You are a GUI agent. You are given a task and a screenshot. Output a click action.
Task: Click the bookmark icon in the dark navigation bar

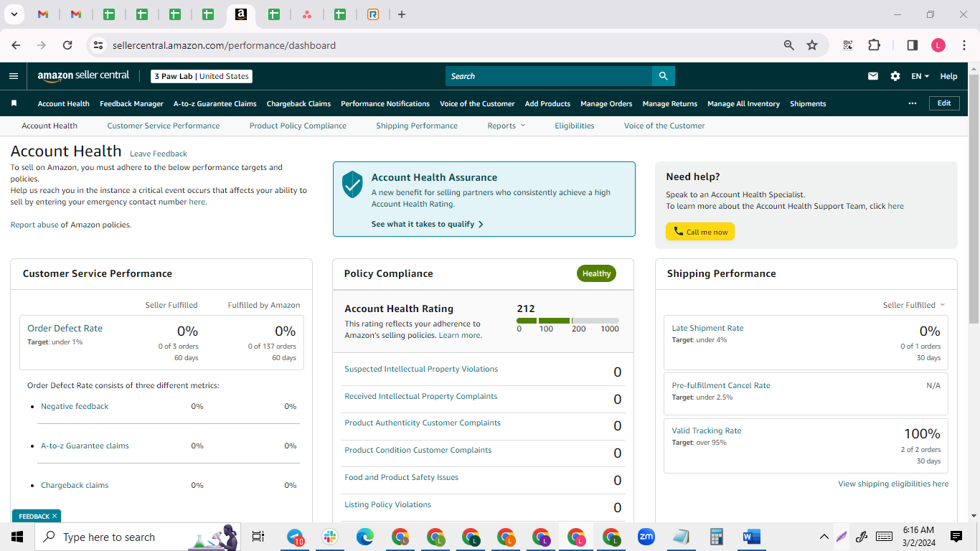tap(14, 103)
